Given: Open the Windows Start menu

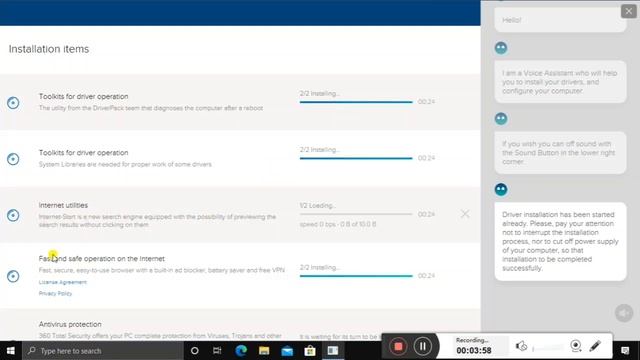Looking at the screenshot, I should [11, 351].
